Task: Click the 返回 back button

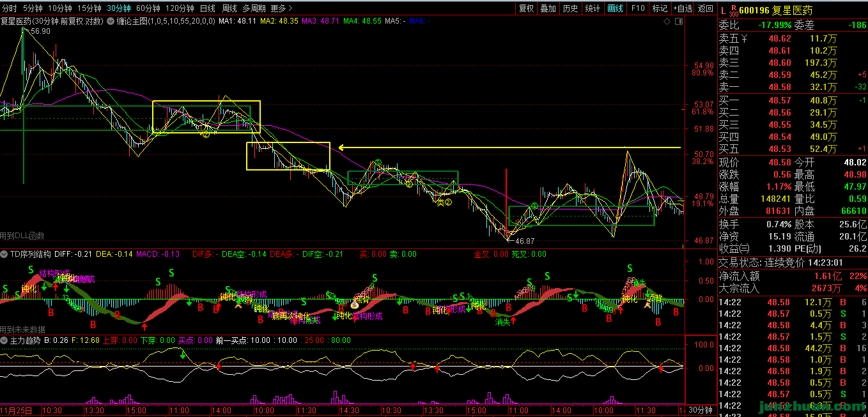Action: click(705, 8)
